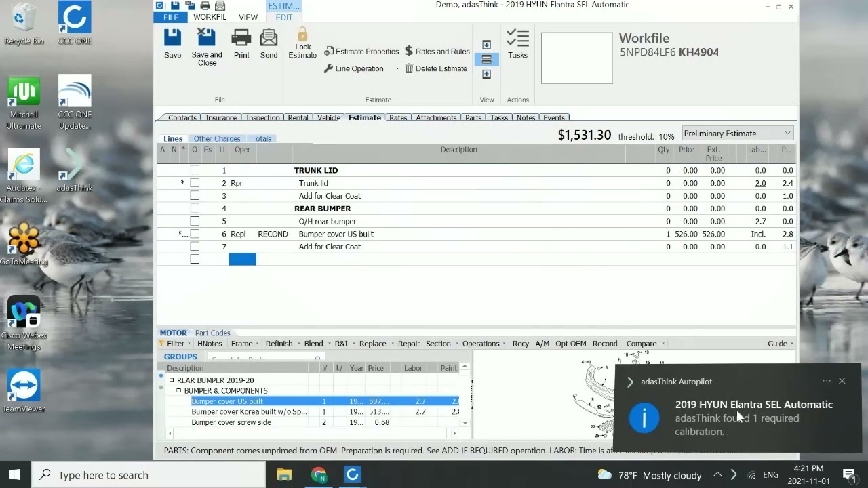Screen dimensions: 868x488
Task: Click the blue operation cell on new line
Action: (x=242, y=259)
